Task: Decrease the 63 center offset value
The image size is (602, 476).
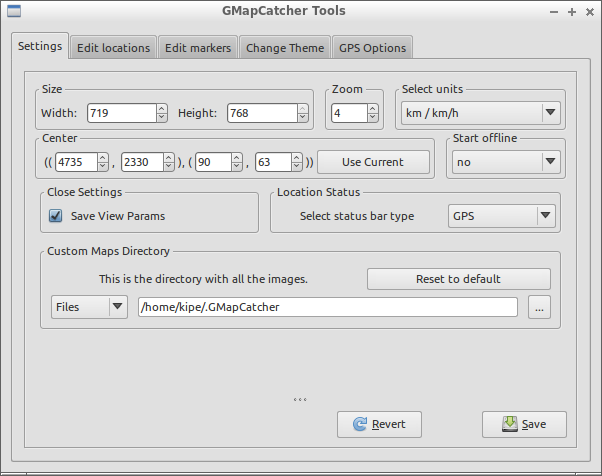Action: [x=297, y=166]
